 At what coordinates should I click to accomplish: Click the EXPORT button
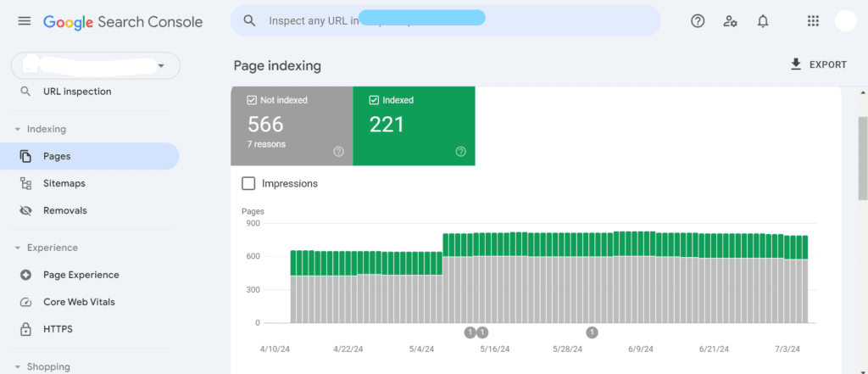[x=818, y=64]
